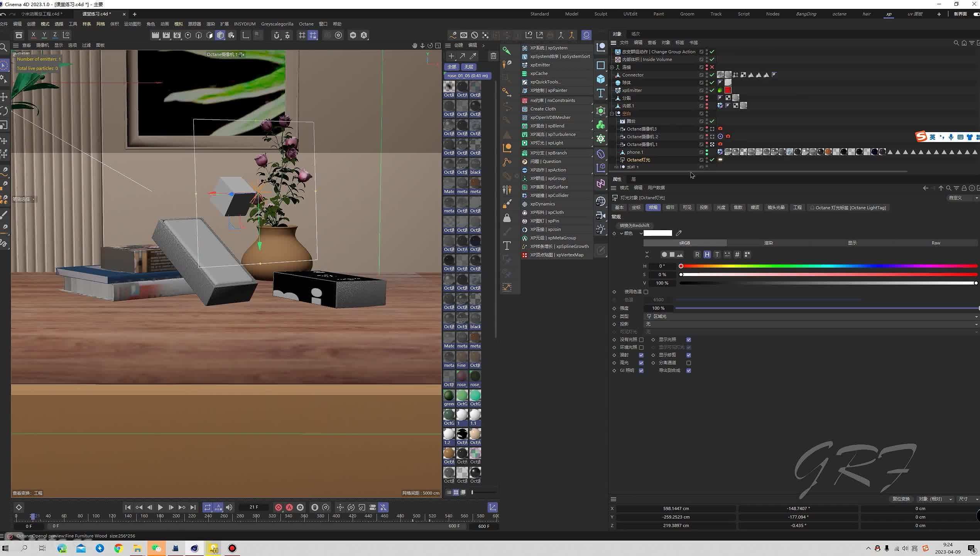Click the search icon in object manager
This screenshot has width=980, height=556.
(x=956, y=43)
